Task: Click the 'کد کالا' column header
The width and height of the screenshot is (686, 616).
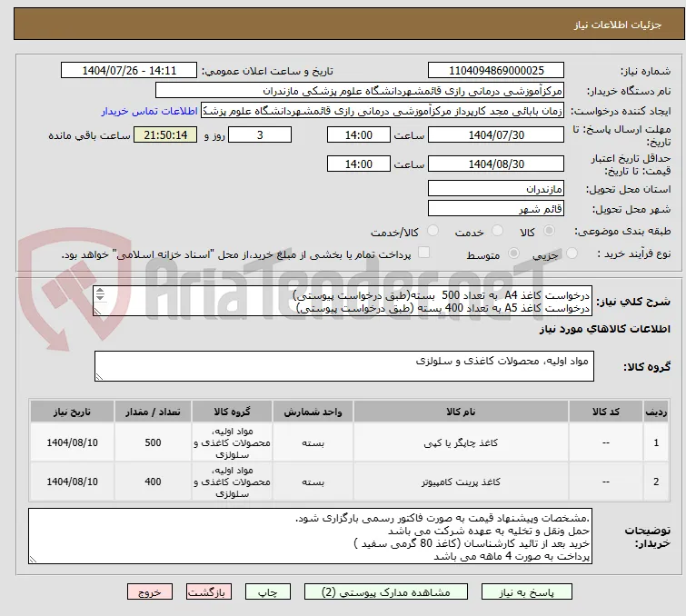Action: pos(605,412)
